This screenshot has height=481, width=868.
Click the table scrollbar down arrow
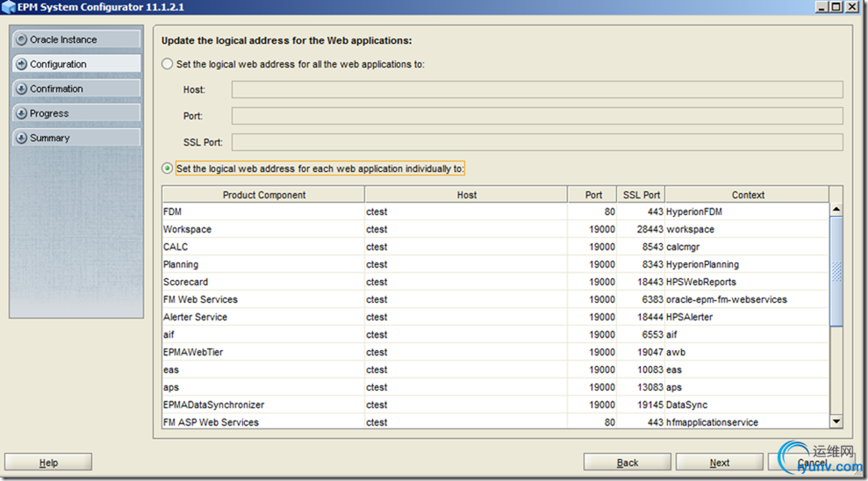point(836,422)
